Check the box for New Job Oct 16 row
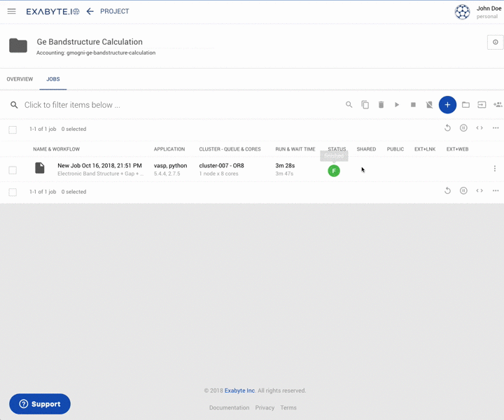The image size is (504, 420). 13,170
